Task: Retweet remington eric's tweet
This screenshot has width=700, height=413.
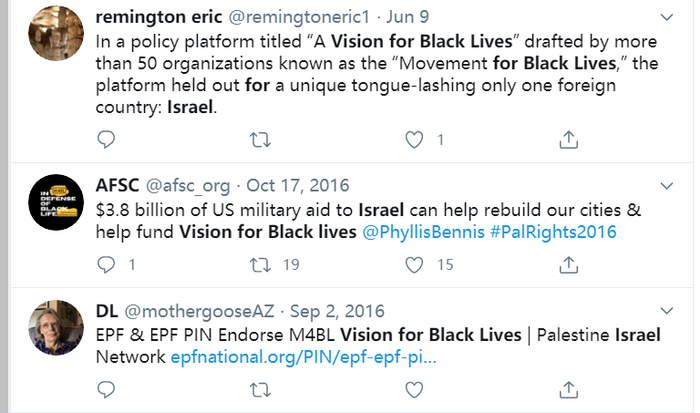Action: [x=259, y=141]
